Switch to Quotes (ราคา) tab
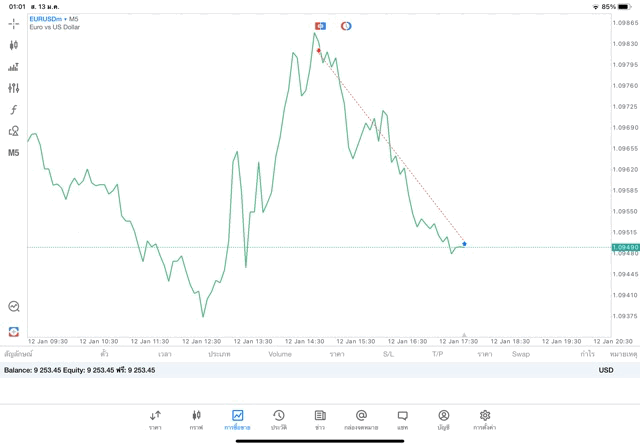This screenshot has height=447, width=640. coord(155,419)
